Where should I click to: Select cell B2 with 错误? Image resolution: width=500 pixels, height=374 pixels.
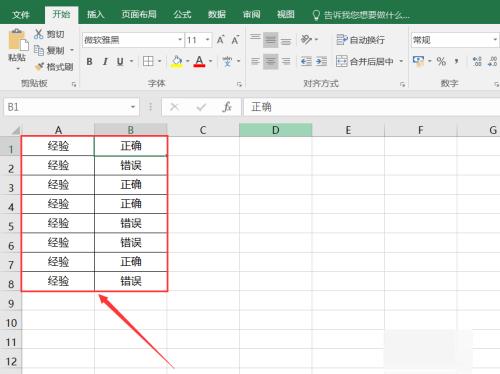(x=131, y=165)
